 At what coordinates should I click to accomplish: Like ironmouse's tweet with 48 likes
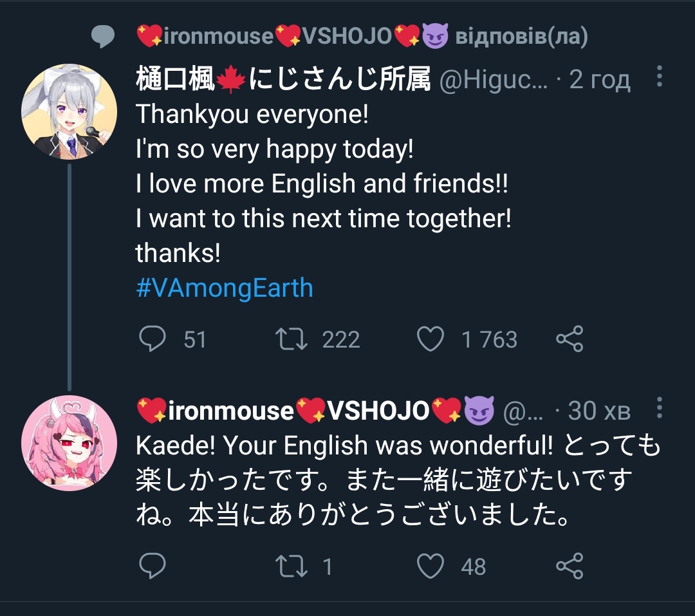coord(431,566)
